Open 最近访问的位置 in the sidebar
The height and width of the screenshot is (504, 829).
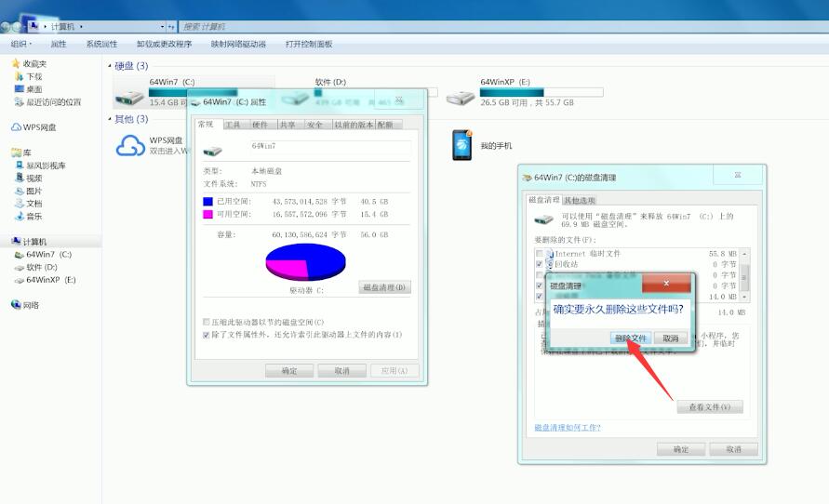click(48, 102)
